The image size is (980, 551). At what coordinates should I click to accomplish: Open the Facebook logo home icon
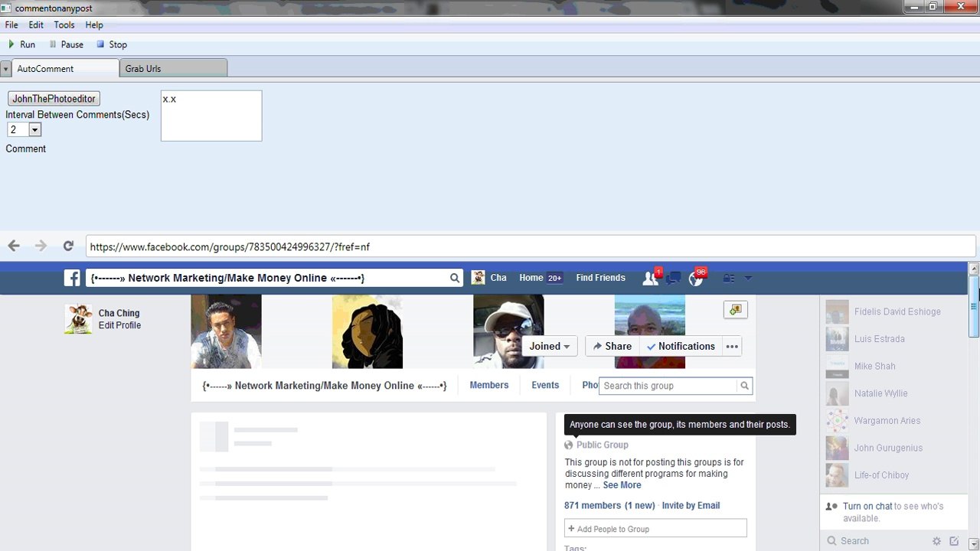(x=72, y=278)
